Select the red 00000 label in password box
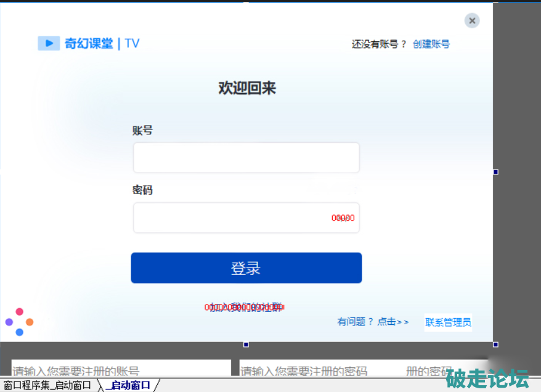Screen dimensions: 541x392 [343, 218]
